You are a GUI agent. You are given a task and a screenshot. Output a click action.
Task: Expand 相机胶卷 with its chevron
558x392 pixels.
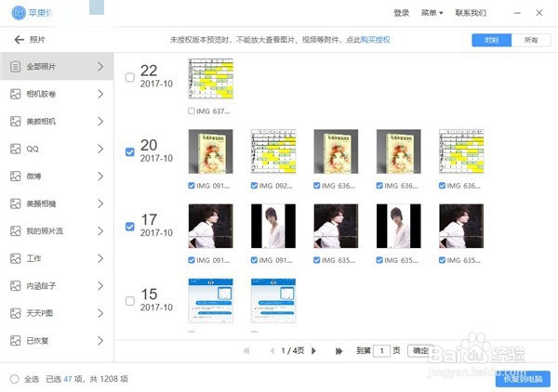click(100, 94)
